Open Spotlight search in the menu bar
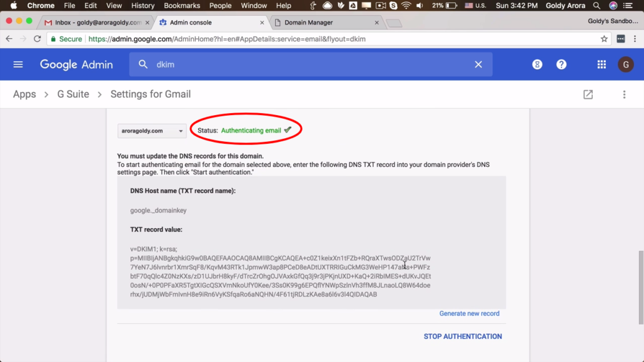Viewport: 644px width, 362px height. [596, 6]
